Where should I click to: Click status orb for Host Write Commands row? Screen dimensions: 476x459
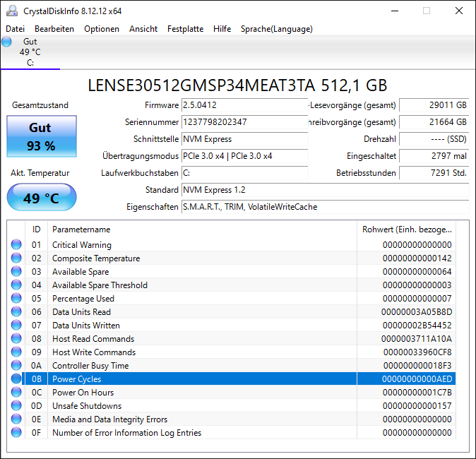(16, 352)
